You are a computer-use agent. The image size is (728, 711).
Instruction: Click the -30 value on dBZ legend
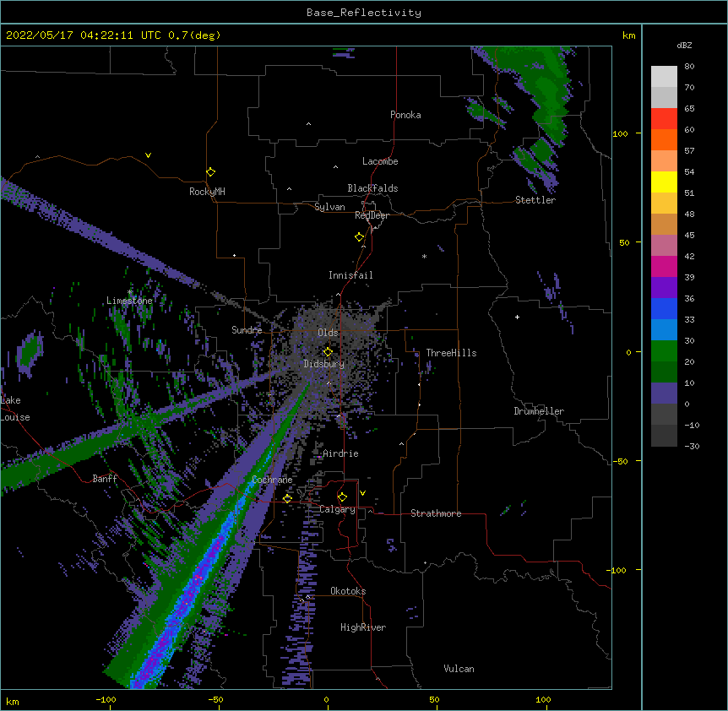tap(692, 446)
